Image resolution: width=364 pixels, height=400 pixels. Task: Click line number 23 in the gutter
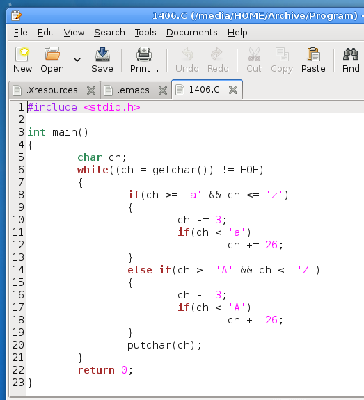18,382
